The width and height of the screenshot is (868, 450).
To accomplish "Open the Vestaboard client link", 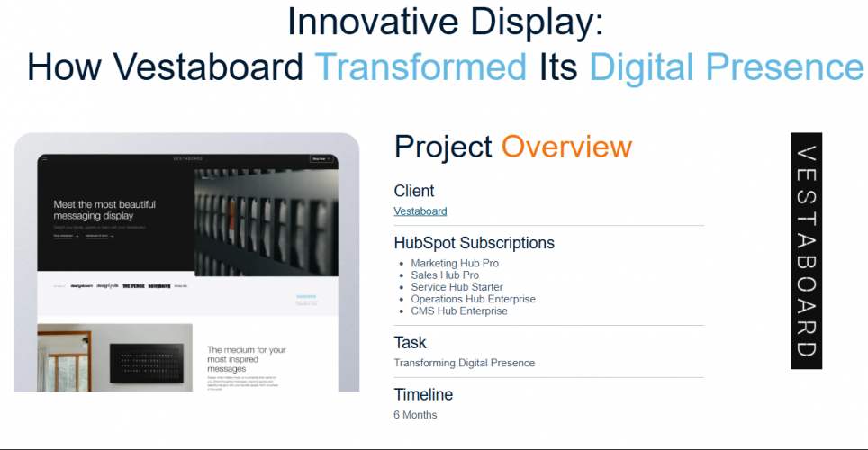I will click(x=420, y=211).
